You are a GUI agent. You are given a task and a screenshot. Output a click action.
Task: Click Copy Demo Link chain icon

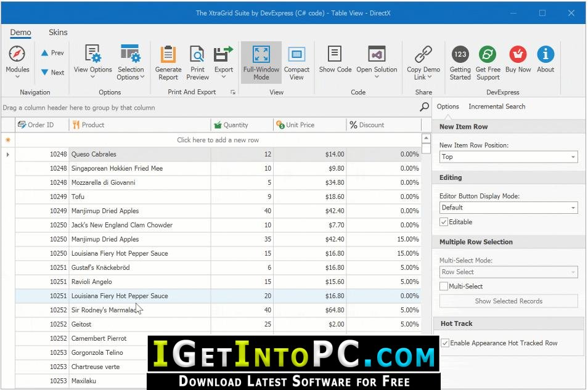(x=423, y=54)
